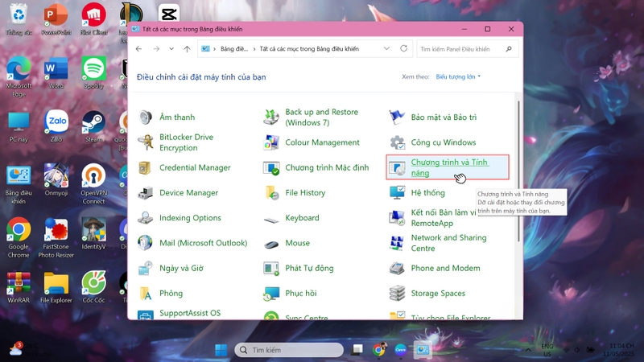Open Google Chrome from the taskbar
The height and width of the screenshot is (362, 644).
pyautogui.click(x=378, y=350)
